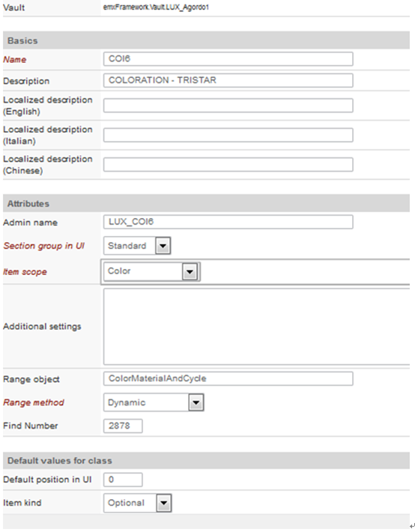Click the Default values for class header
The height and width of the screenshot is (532, 415).
pos(206,461)
